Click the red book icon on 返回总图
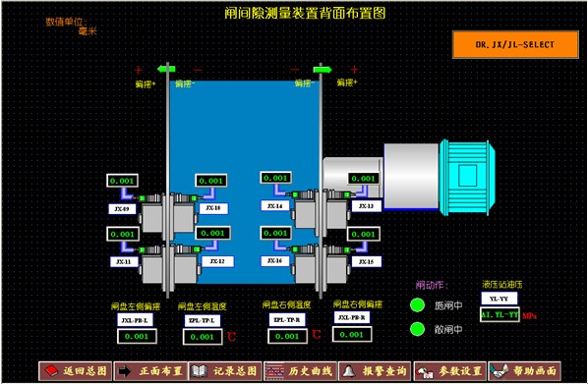 52,371
